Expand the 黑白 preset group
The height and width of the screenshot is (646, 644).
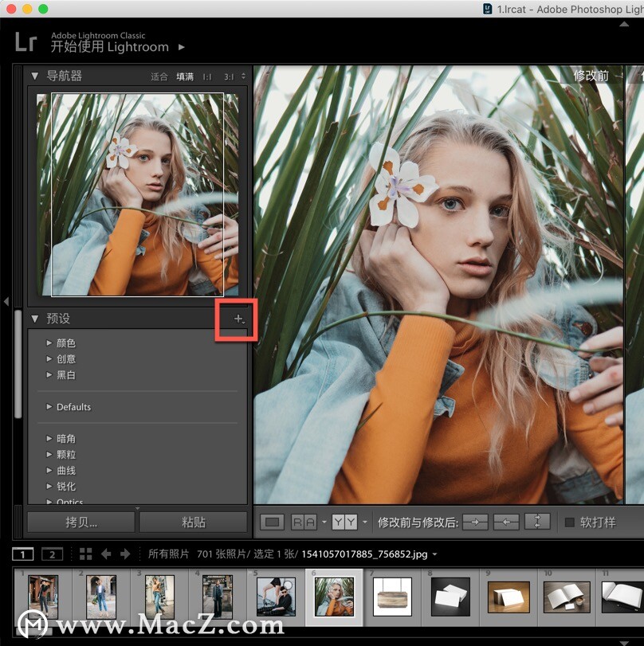click(x=49, y=375)
